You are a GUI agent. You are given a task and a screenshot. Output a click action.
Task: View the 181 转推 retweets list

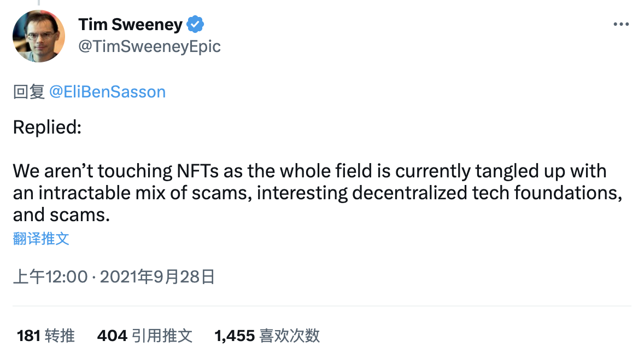click(x=45, y=336)
